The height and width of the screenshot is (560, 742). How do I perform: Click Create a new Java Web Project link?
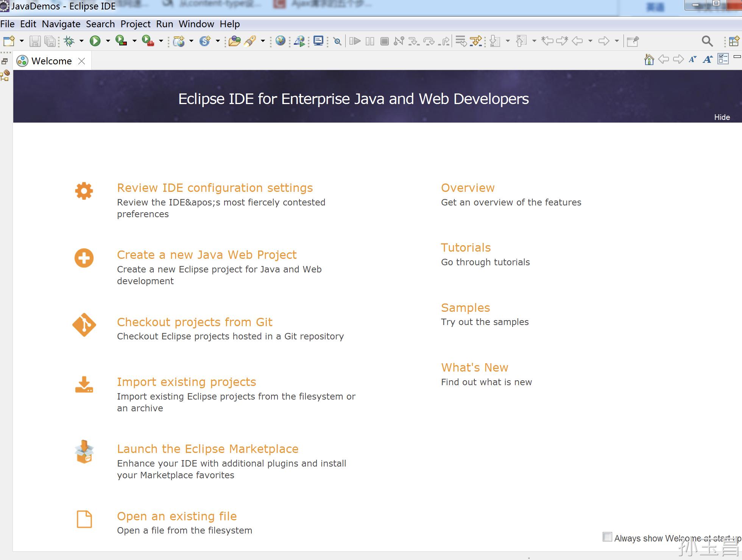[206, 255]
